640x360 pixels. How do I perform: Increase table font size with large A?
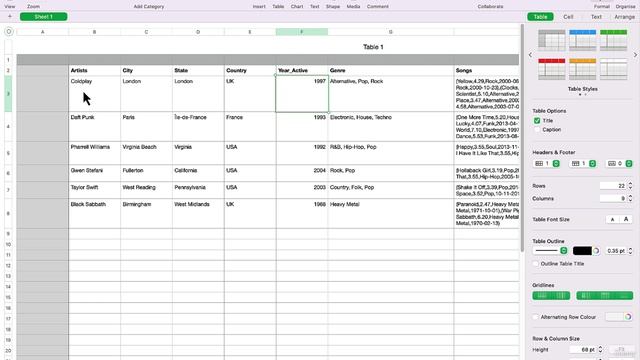[626, 220]
